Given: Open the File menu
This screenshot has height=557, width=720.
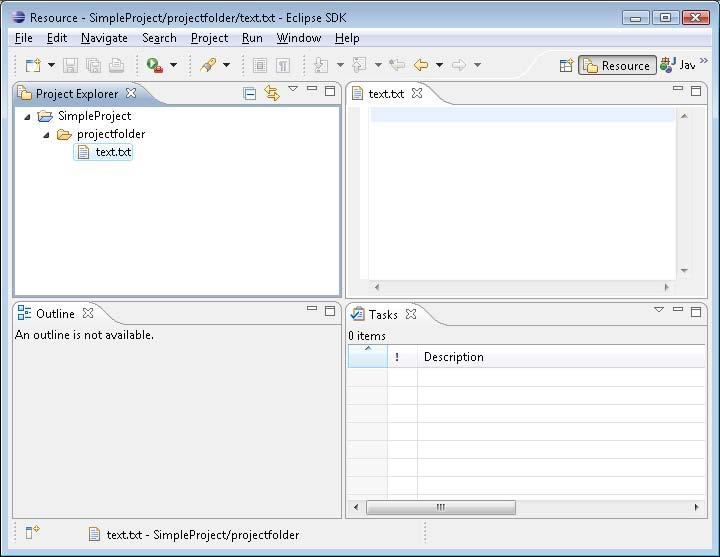Looking at the screenshot, I should coord(23,38).
